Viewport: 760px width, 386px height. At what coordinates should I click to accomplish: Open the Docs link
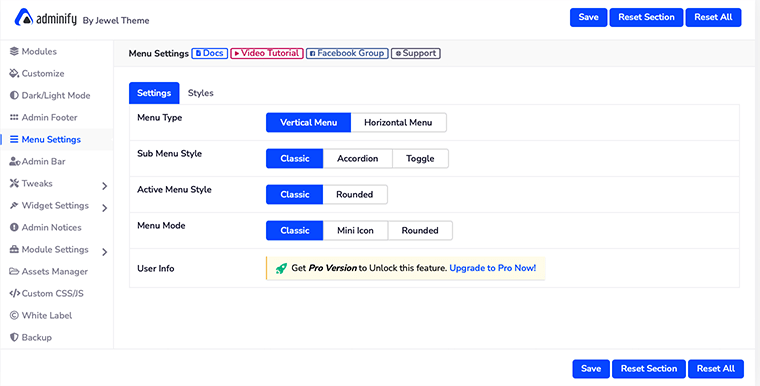[210, 53]
